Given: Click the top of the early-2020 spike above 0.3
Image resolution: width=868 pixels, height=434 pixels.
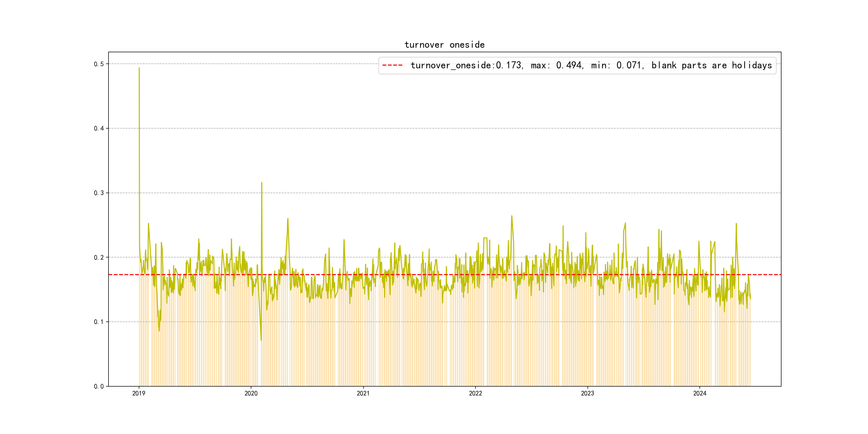Looking at the screenshot, I should click(262, 183).
